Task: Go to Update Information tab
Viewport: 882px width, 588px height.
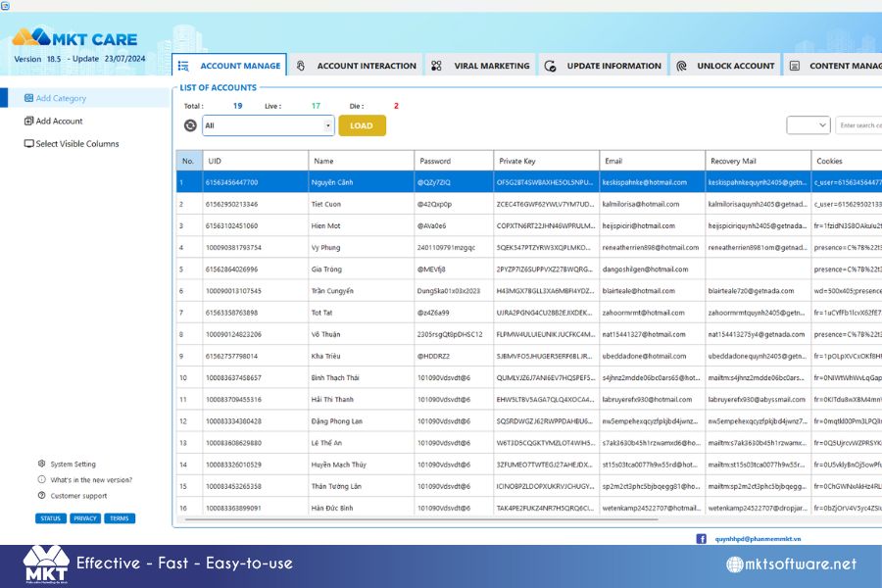Action: [x=603, y=66]
